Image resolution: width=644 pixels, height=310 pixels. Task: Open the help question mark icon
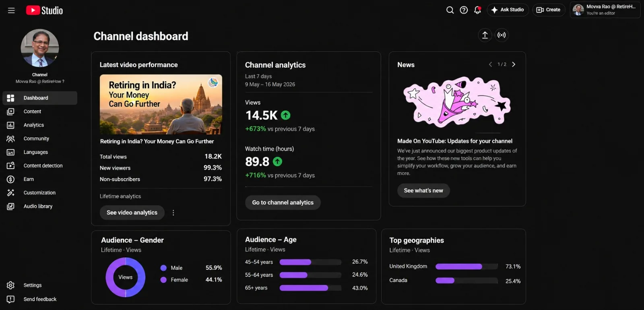coord(464,10)
